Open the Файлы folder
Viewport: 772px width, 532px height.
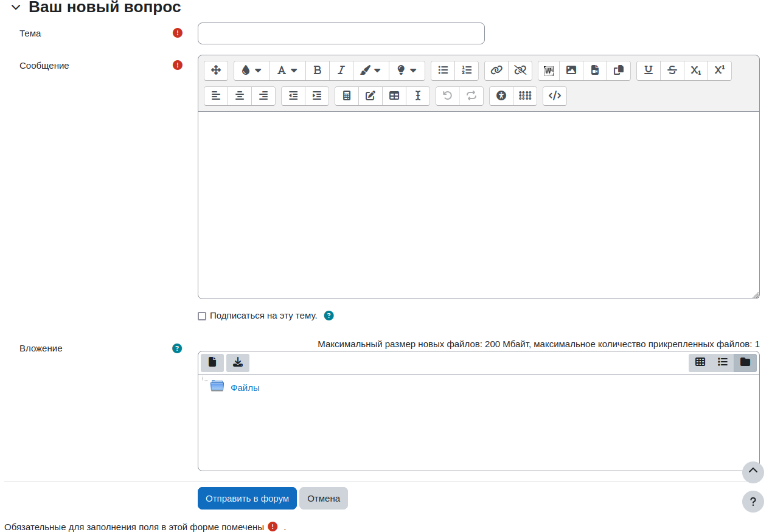click(245, 388)
